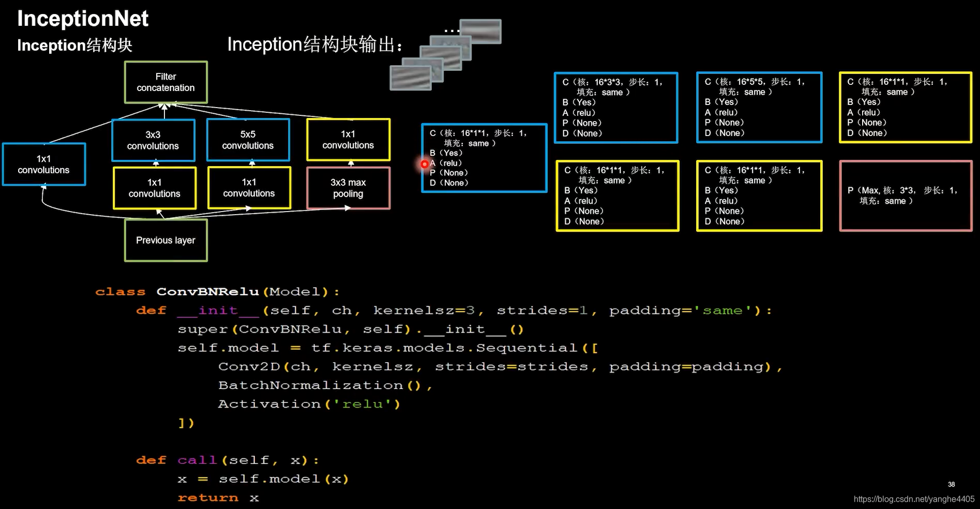Click the "BatchNormalization()," code line
980x509 pixels.
pos(325,385)
